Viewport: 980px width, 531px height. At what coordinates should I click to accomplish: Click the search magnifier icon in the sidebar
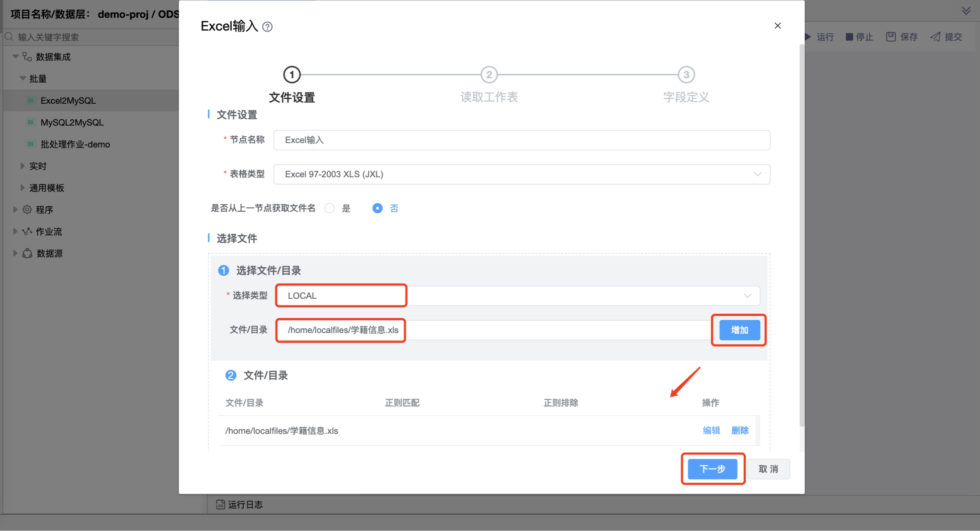pos(9,37)
